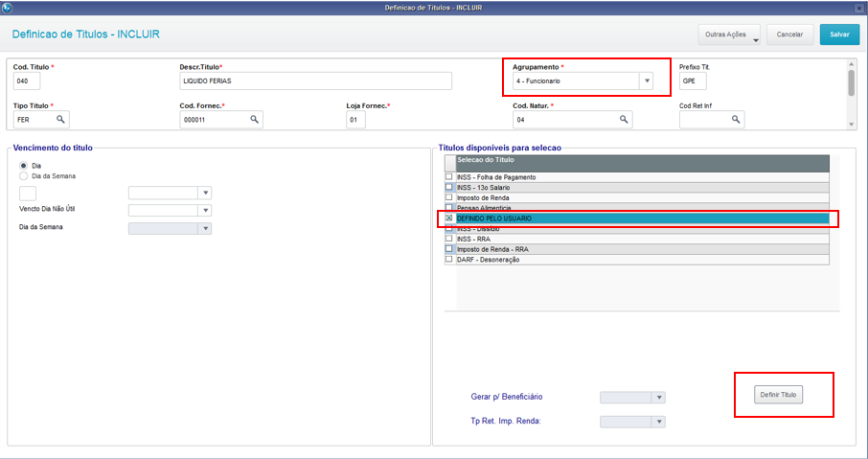Screen dimensions: 868x459
Task: Click the day number box under Dia
Action: (x=28, y=194)
